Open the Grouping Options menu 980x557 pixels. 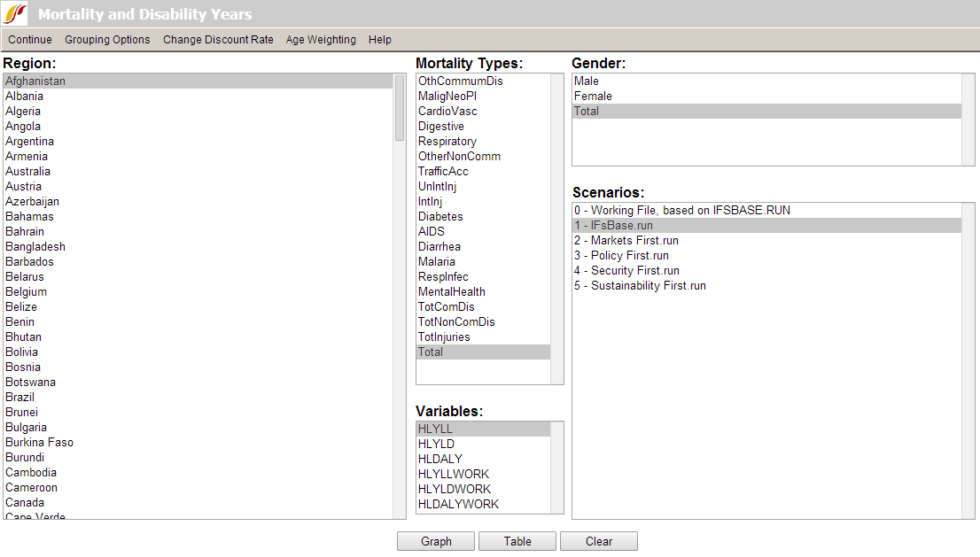coord(107,40)
